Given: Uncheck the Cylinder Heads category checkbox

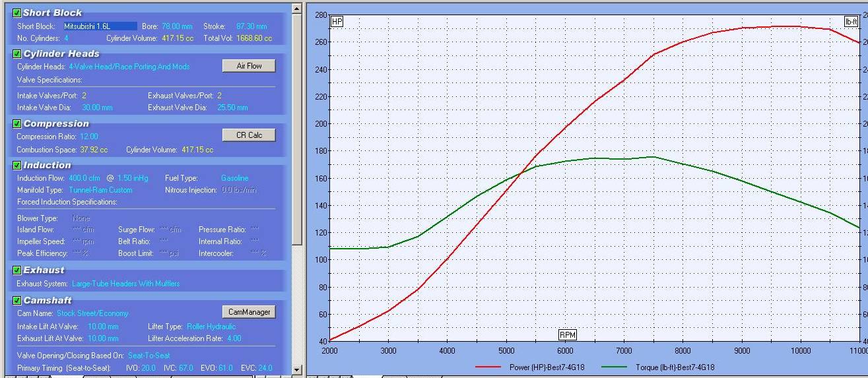Looking at the screenshot, I should coord(17,54).
